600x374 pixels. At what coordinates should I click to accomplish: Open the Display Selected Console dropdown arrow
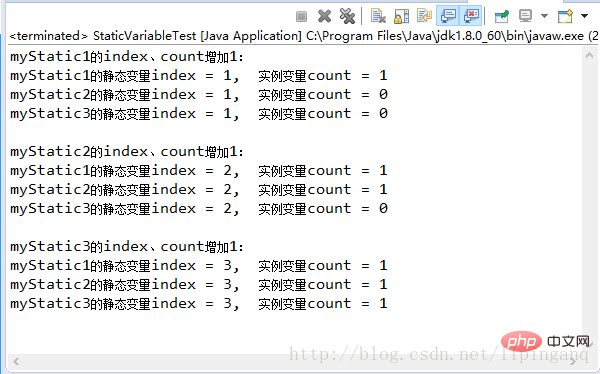click(544, 16)
